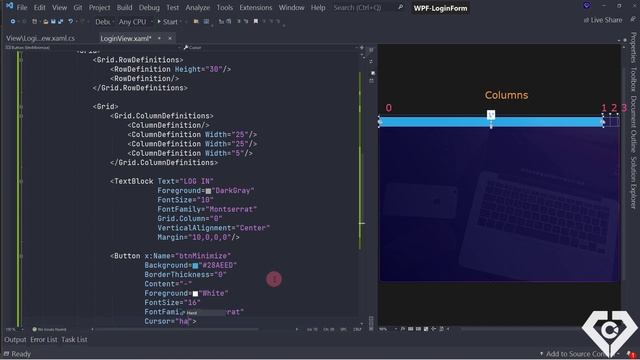Click the #28AEED Background color swatch

(195, 266)
